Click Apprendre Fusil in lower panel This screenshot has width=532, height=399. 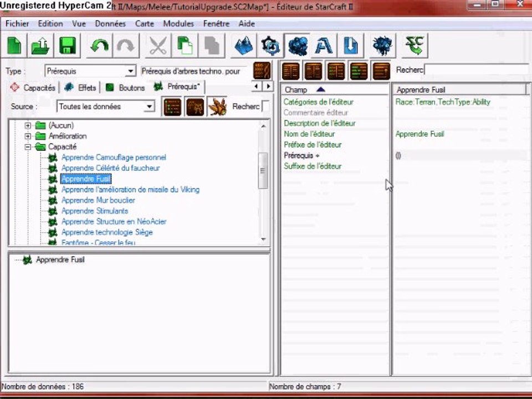60,260
